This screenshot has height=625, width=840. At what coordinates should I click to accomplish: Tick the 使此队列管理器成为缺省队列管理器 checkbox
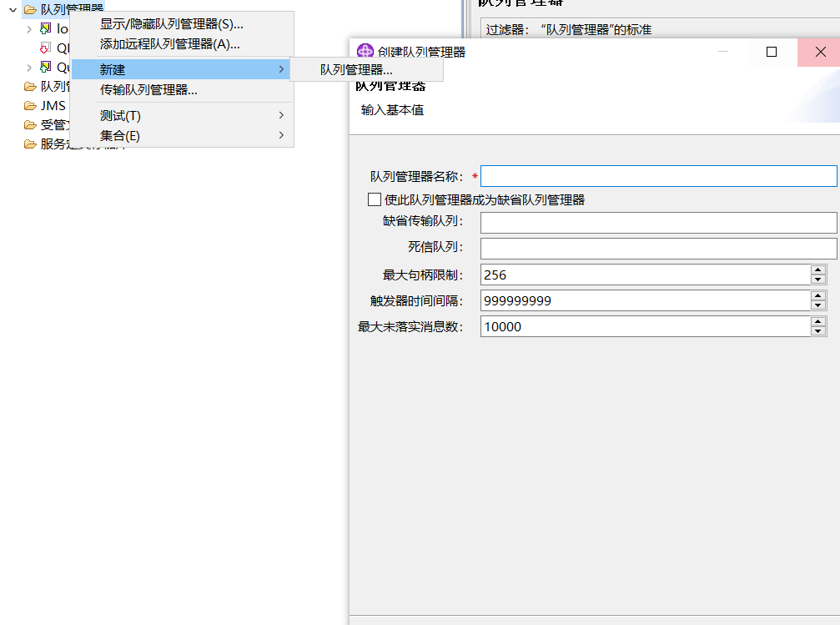click(375, 199)
